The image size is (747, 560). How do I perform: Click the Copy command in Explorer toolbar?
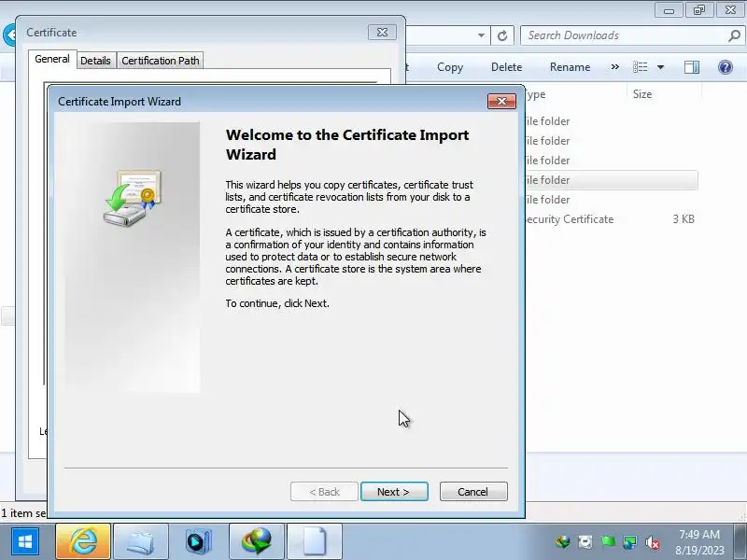point(450,67)
